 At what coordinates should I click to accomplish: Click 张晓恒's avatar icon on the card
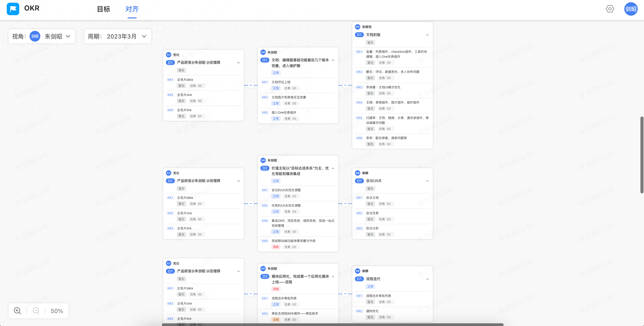[x=358, y=27]
